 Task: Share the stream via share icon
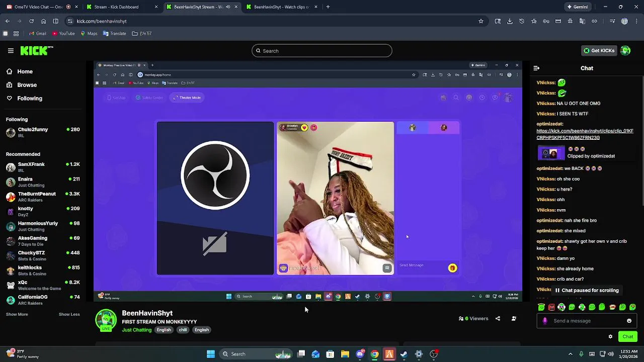click(498, 319)
